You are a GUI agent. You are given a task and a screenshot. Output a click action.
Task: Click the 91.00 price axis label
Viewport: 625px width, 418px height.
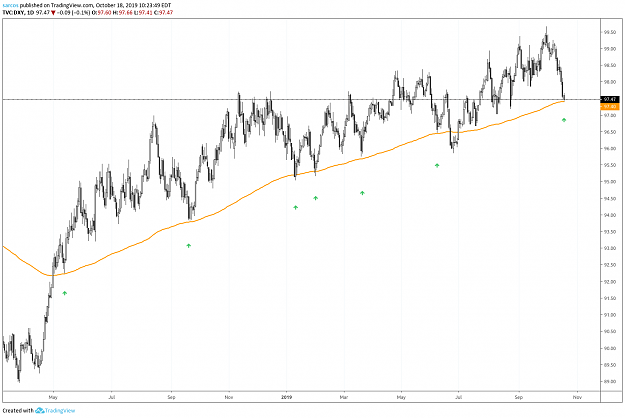coord(609,315)
